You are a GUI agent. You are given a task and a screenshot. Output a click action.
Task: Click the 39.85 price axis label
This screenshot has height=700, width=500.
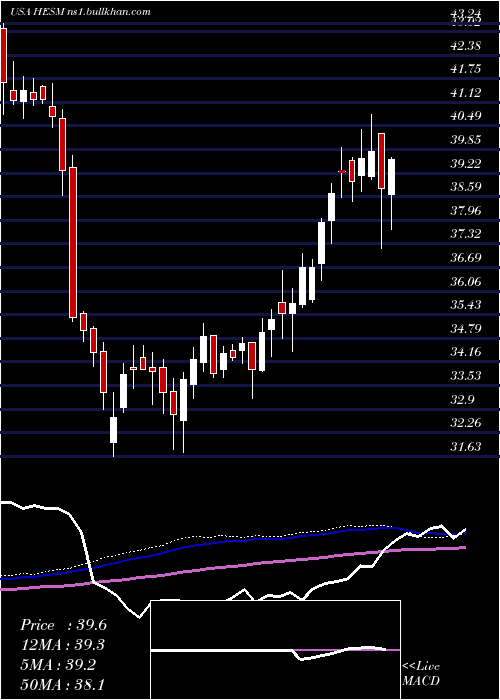(465, 140)
